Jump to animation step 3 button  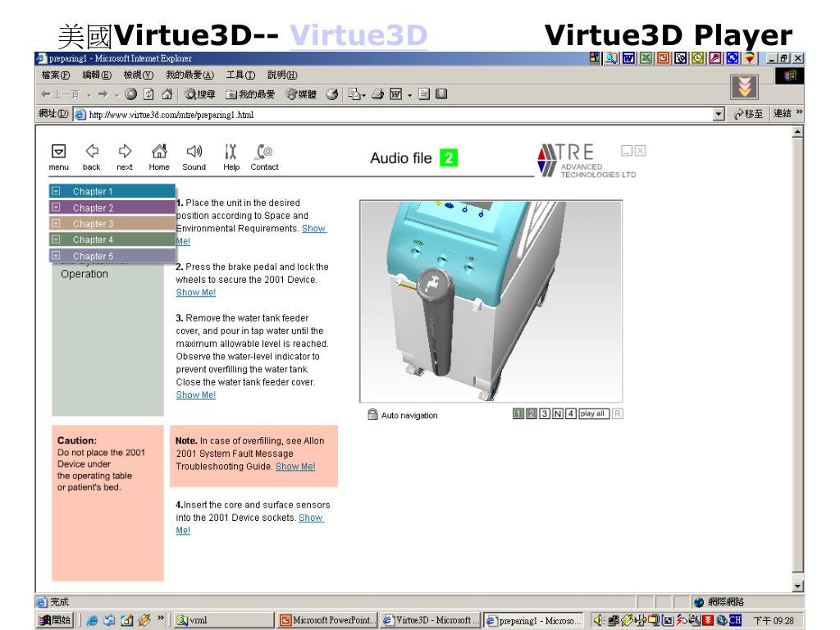[x=545, y=413]
